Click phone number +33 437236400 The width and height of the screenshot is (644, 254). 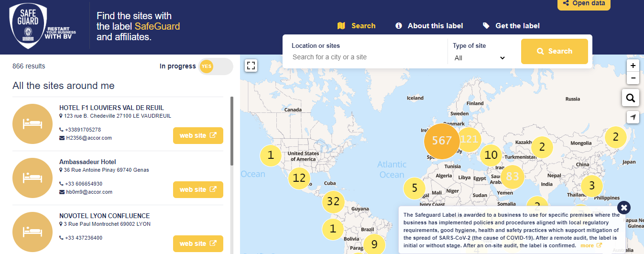point(84,238)
